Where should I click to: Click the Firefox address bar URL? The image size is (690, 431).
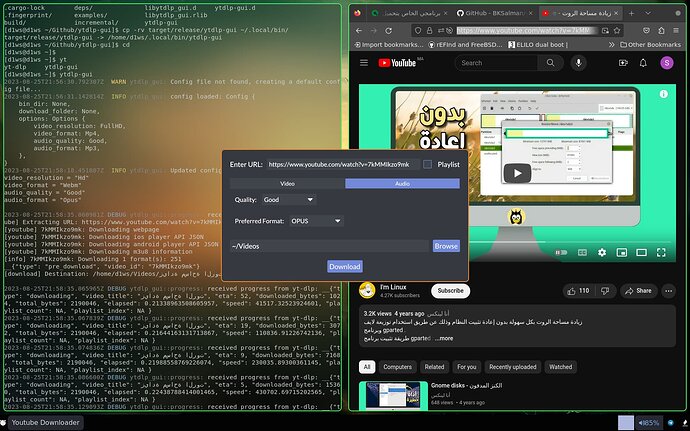click(526, 30)
